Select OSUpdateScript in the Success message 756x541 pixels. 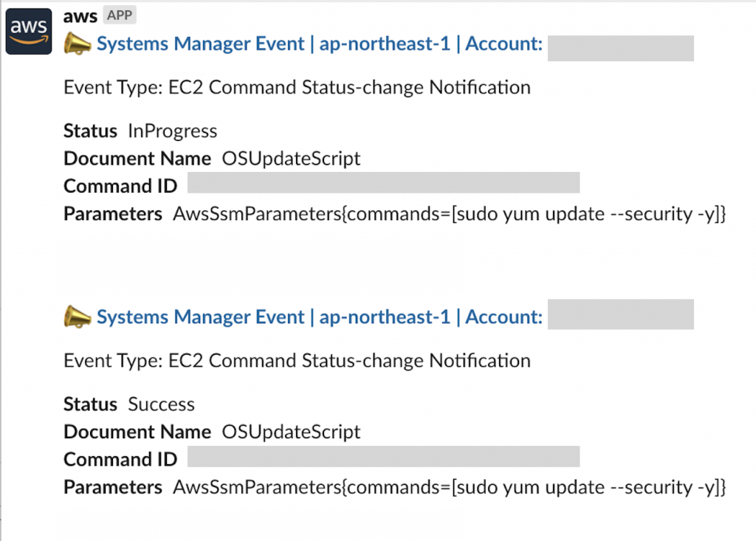[x=291, y=432]
